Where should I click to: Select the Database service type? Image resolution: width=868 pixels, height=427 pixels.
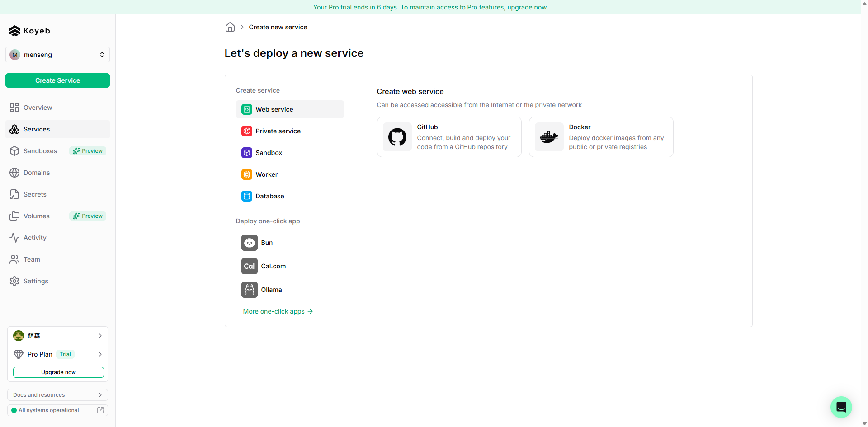tap(270, 196)
